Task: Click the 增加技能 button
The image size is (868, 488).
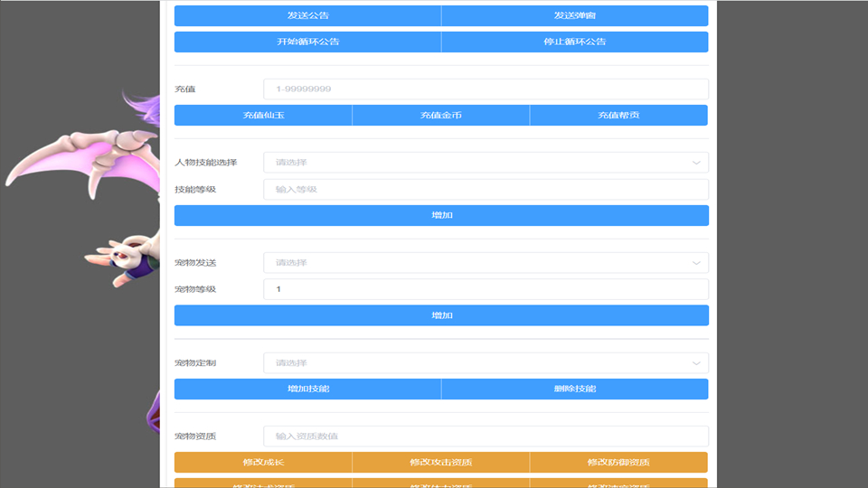Action: (x=307, y=389)
